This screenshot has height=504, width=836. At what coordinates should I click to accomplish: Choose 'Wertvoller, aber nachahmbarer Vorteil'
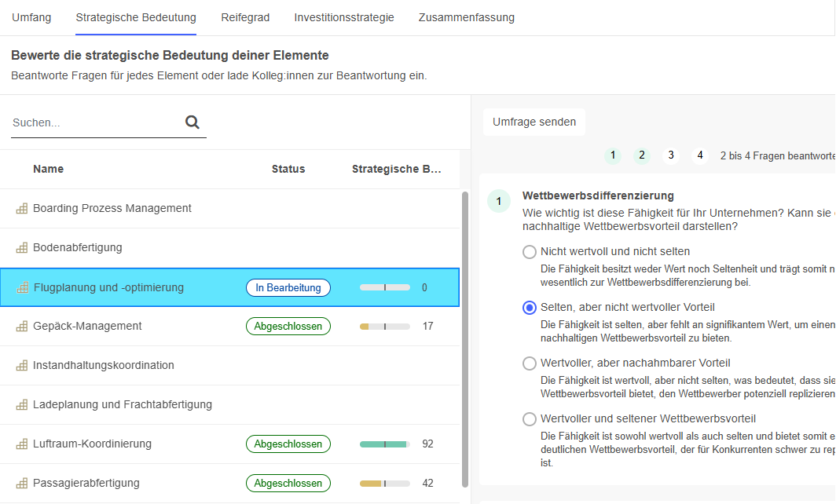[x=529, y=363]
